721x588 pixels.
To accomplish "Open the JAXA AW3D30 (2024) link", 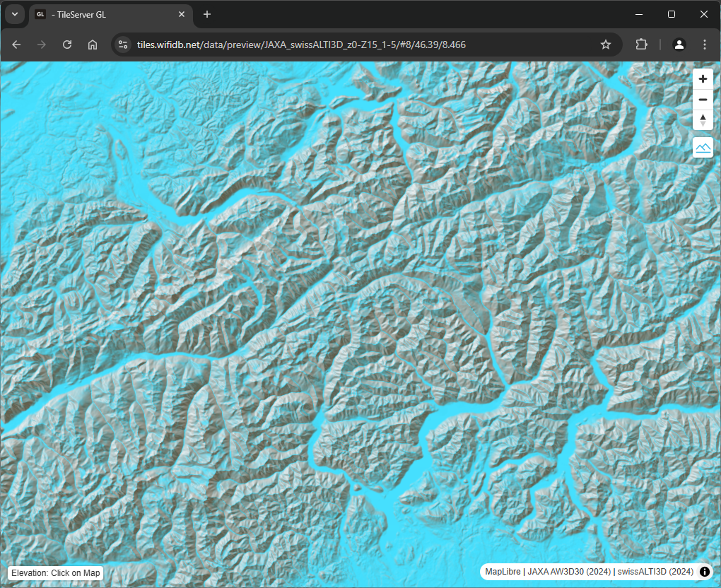I will 568,572.
